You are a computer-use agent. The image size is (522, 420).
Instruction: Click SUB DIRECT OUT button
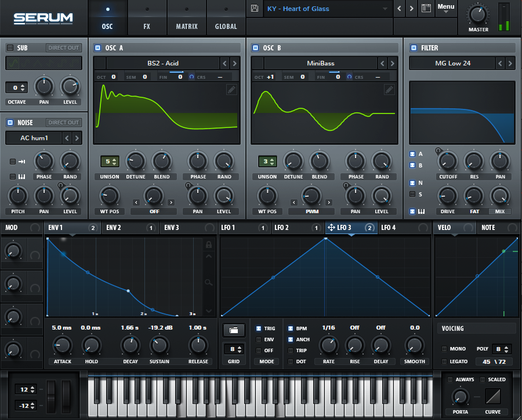point(63,48)
